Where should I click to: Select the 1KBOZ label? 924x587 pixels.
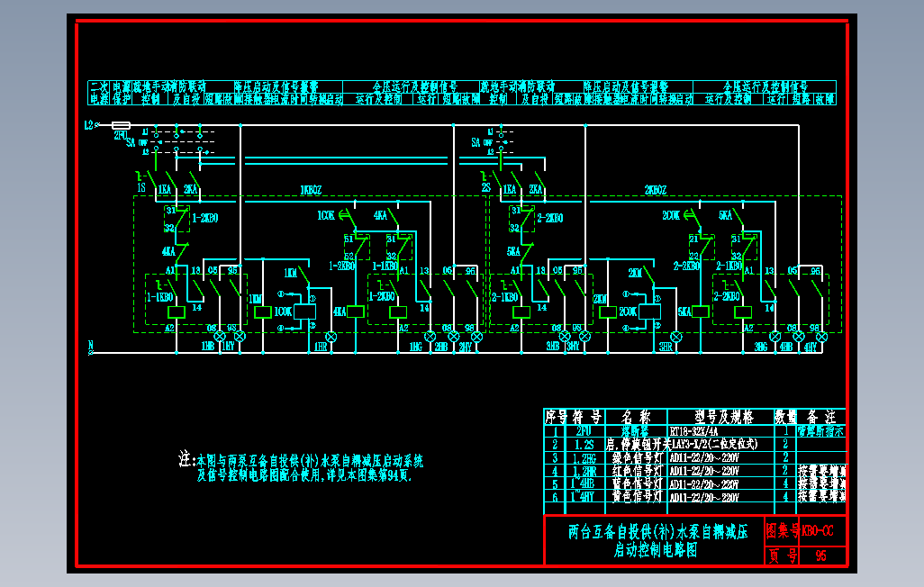311,190
